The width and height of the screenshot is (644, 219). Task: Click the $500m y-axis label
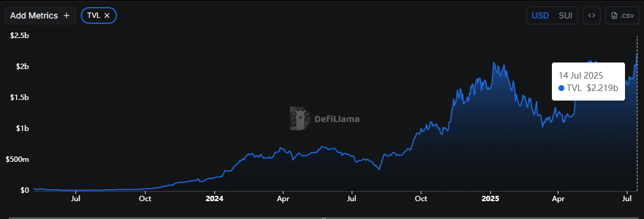pos(17,159)
